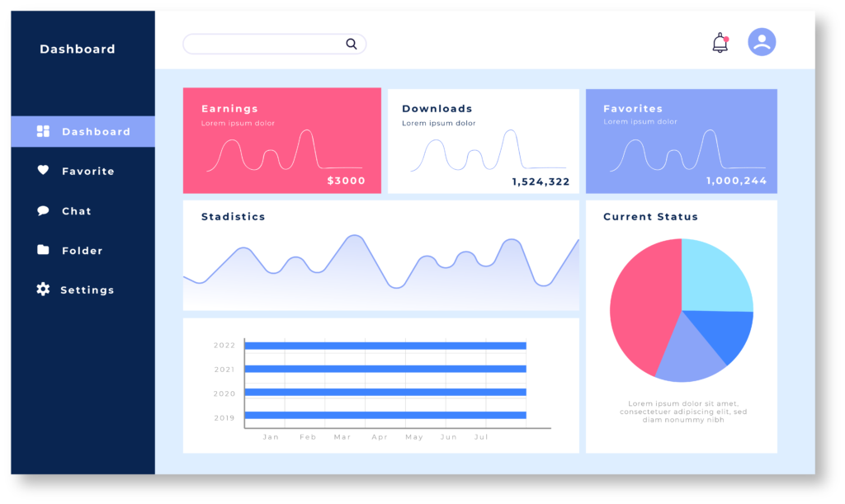
Task: Click the heart icon beside Favorite
Action: point(43,171)
